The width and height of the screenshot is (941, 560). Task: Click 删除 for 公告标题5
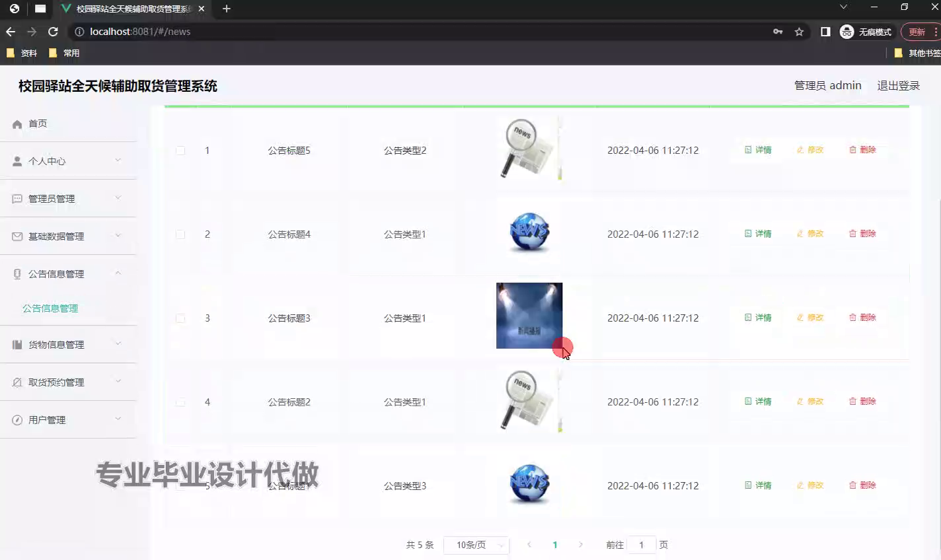[862, 150]
